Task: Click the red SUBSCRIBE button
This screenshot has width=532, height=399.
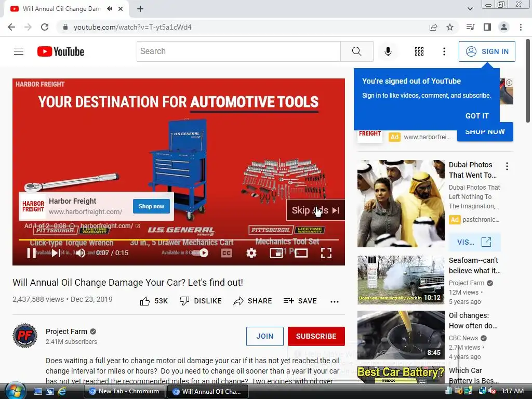Action: tap(316, 336)
